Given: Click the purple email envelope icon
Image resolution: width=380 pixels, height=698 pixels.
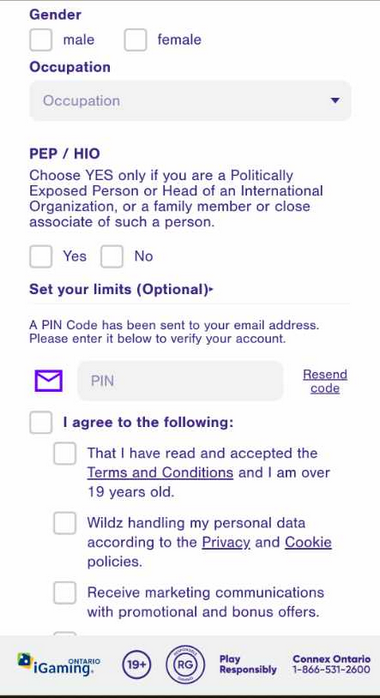Looking at the screenshot, I should tap(49, 381).
